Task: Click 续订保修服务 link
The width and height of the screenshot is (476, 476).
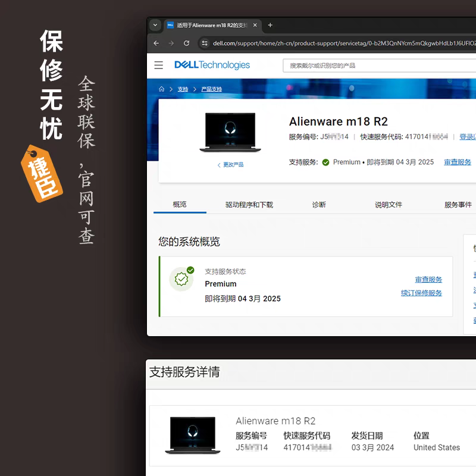Action: 421,293
